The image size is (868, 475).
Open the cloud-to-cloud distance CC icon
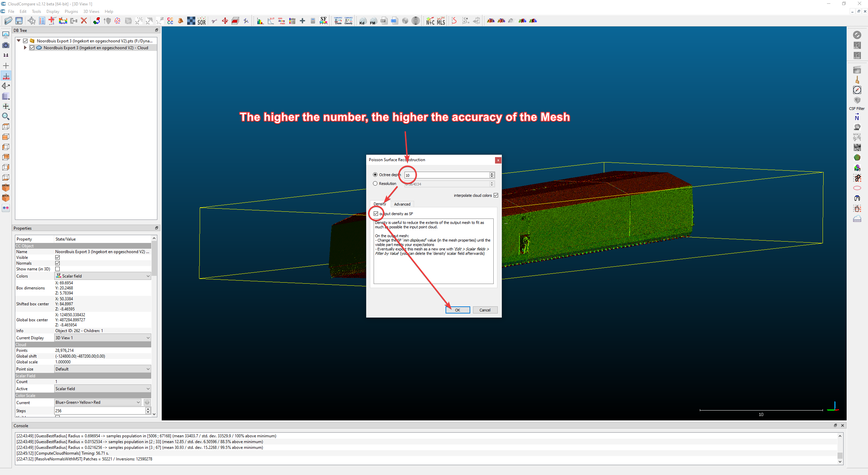pyautogui.click(x=170, y=21)
